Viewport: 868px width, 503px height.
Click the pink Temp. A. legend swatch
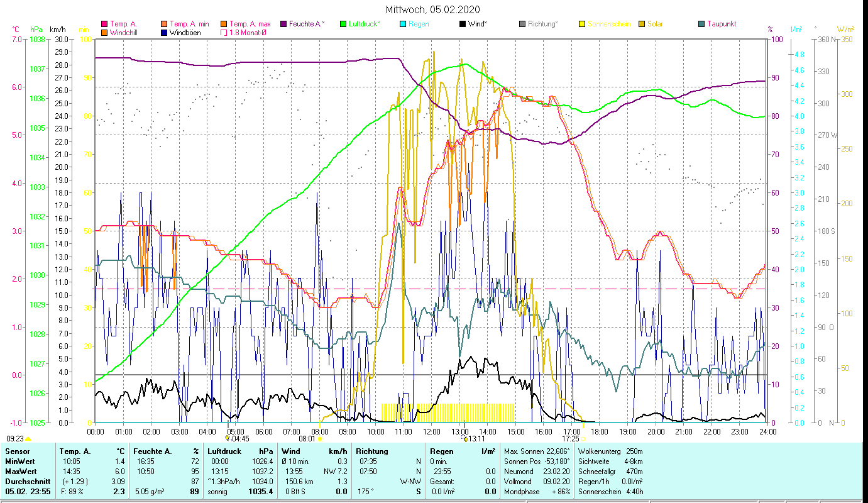tap(104, 25)
